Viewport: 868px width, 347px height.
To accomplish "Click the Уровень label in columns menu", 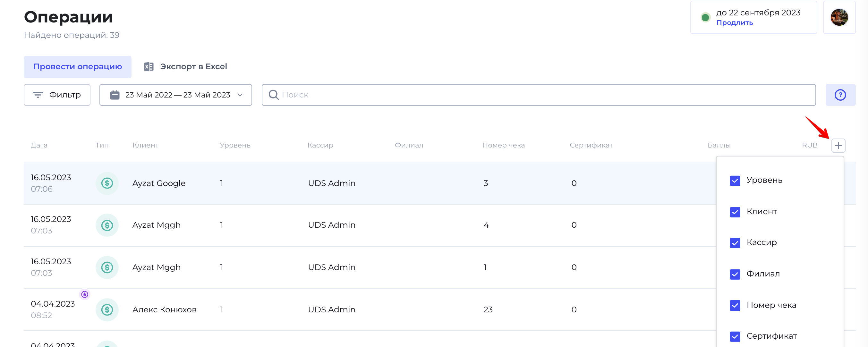I will click(x=764, y=181).
